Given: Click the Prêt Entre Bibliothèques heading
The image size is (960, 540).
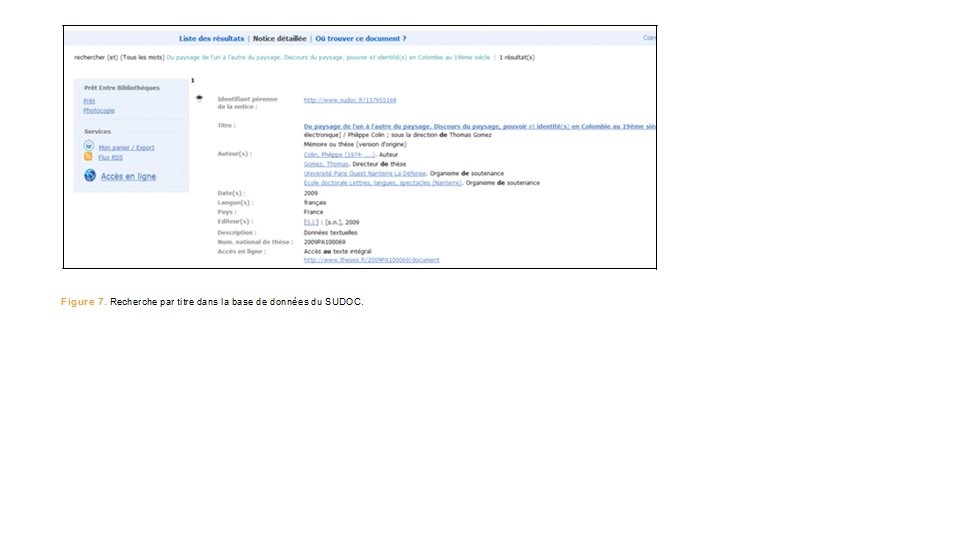Looking at the screenshot, I should [122, 88].
